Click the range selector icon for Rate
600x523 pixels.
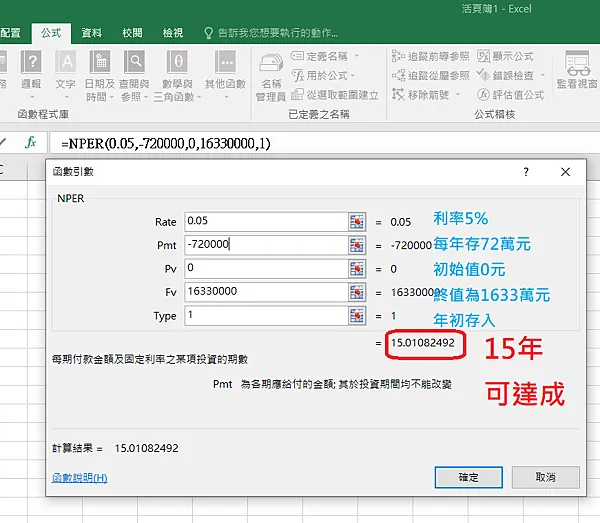pos(357,222)
